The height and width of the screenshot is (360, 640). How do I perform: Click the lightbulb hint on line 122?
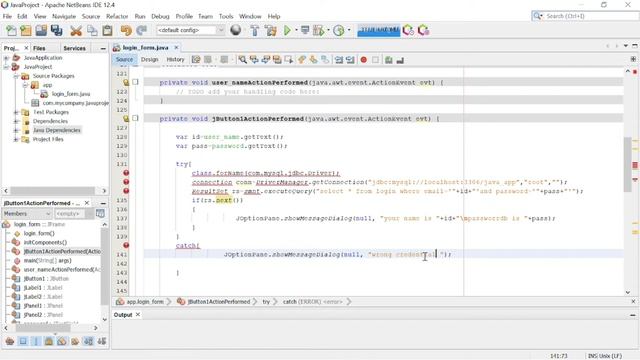click(126, 82)
